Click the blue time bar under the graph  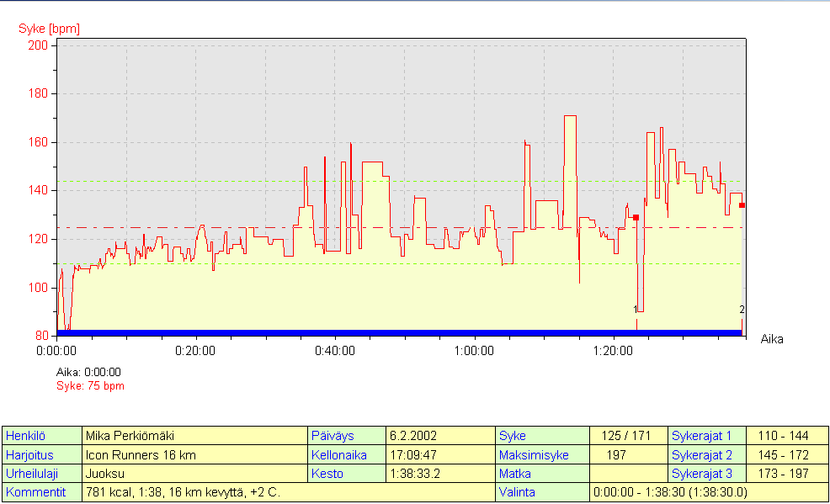click(399, 333)
